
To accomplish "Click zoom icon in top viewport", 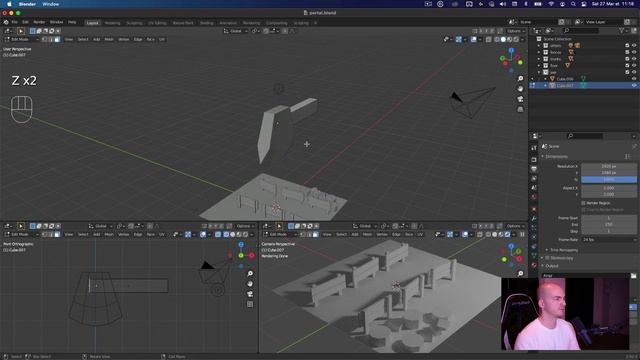I will pos(520,78).
